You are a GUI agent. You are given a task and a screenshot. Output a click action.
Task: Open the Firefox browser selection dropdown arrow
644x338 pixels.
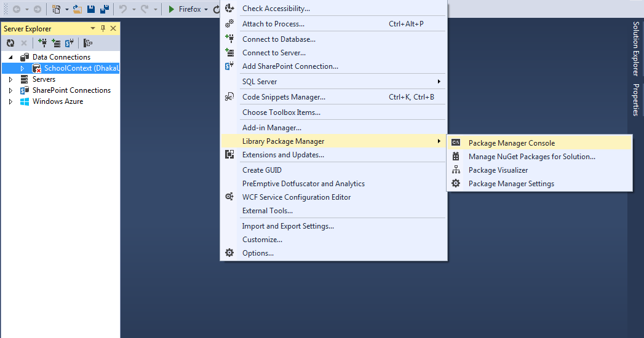tap(206, 9)
